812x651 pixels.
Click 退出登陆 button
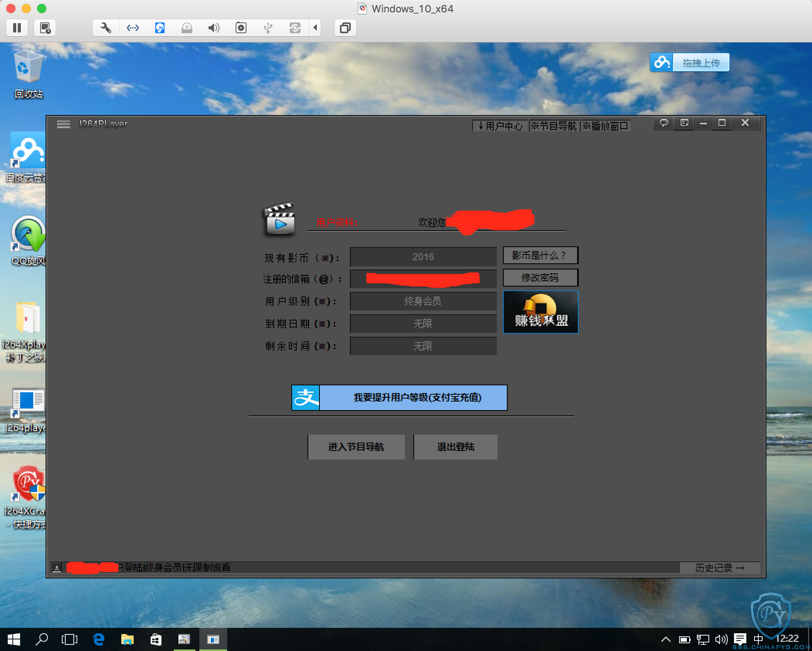point(455,447)
